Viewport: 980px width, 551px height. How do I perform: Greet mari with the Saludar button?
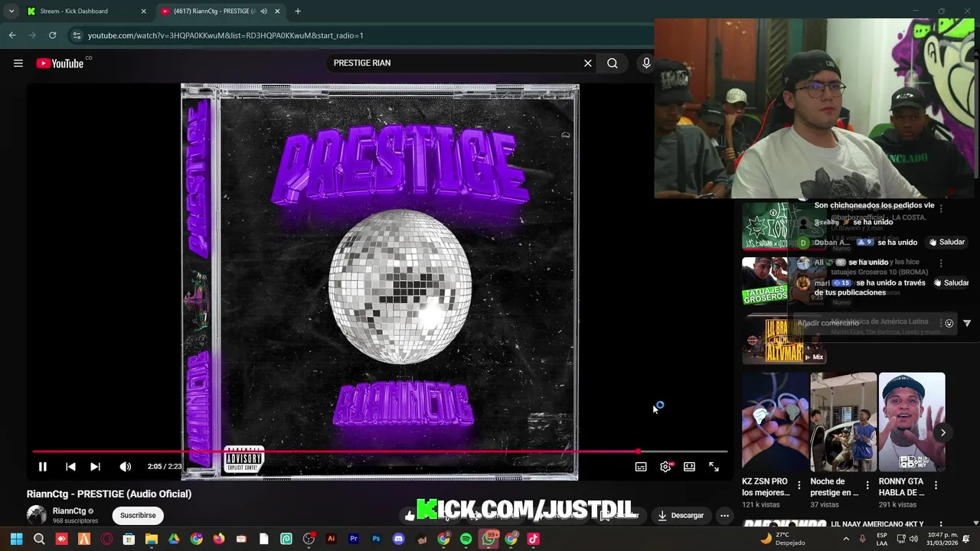(950, 283)
